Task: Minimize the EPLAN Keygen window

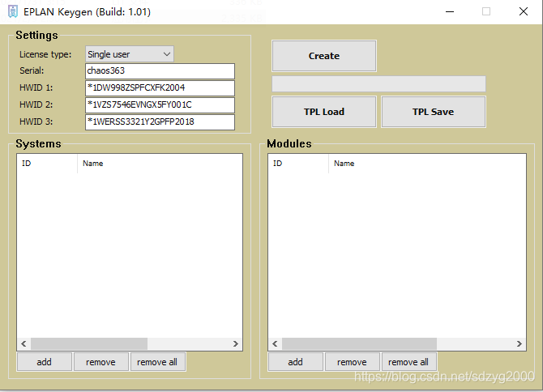Action: pos(449,12)
